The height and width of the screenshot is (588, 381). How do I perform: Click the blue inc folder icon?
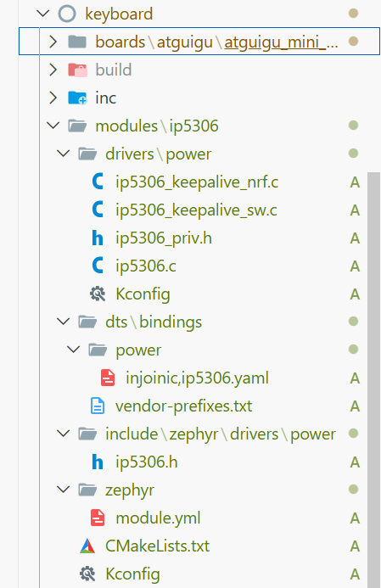point(77,98)
